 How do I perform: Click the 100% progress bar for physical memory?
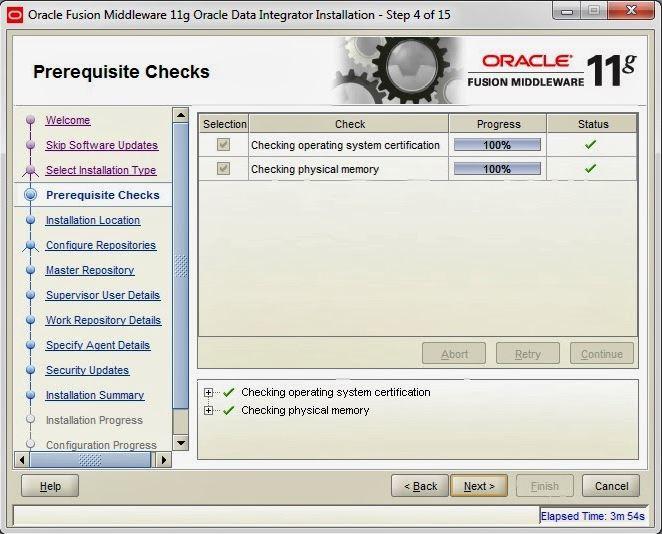497,169
